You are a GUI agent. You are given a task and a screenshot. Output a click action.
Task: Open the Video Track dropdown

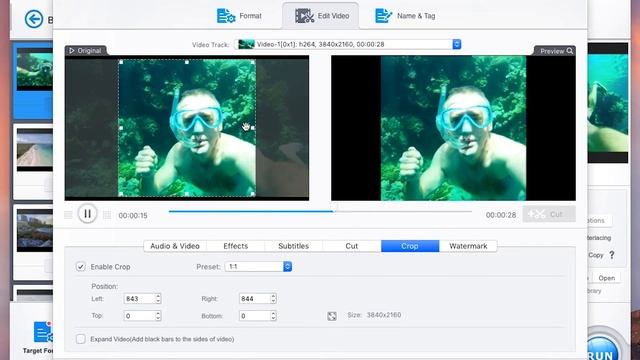click(x=348, y=44)
